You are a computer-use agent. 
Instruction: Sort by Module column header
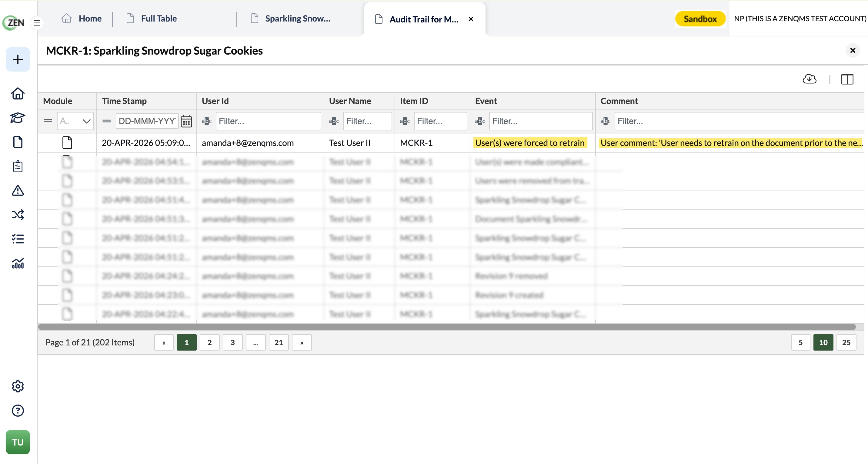point(67,101)
